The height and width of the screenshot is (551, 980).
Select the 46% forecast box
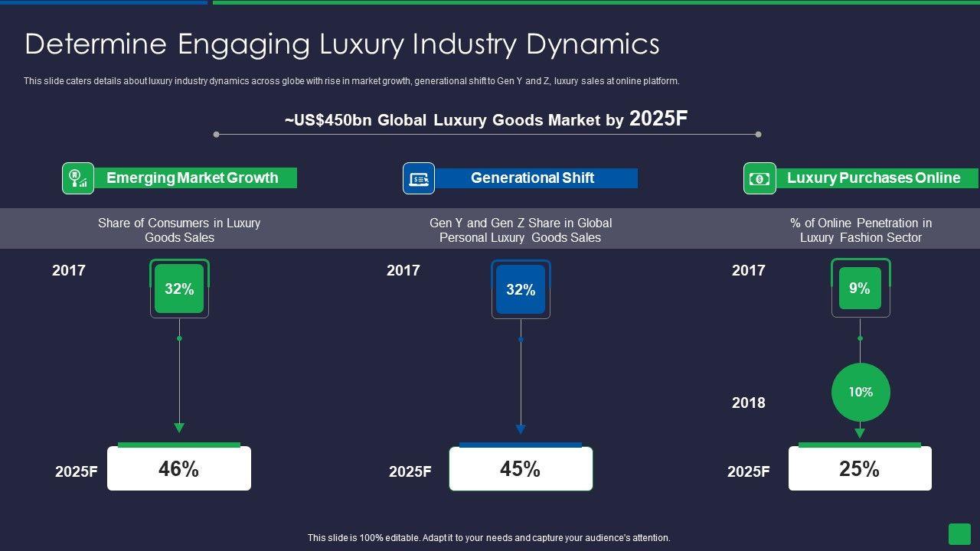(179, 469)
